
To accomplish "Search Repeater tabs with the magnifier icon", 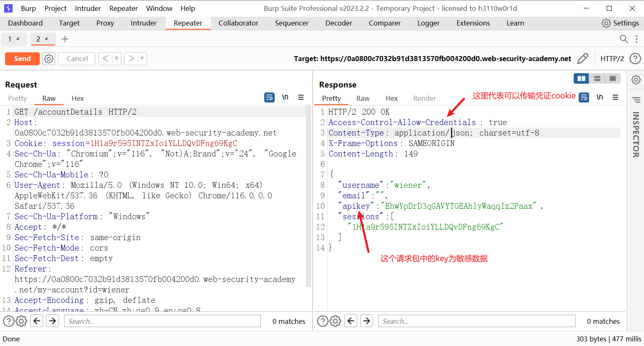I will tap(624, 39).
